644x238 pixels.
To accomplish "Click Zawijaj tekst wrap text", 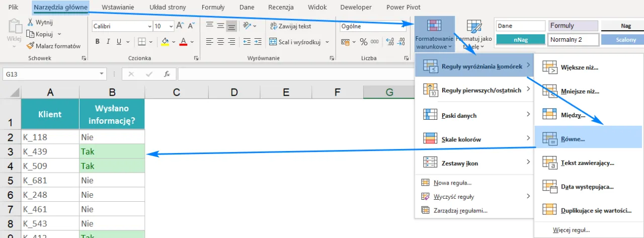I will click(x=273, y=26).
